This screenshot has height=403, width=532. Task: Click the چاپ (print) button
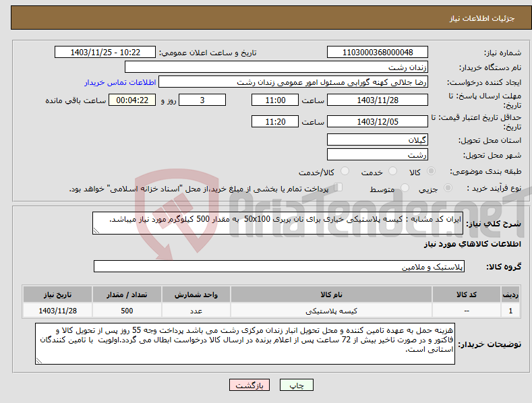pos(296,385)
